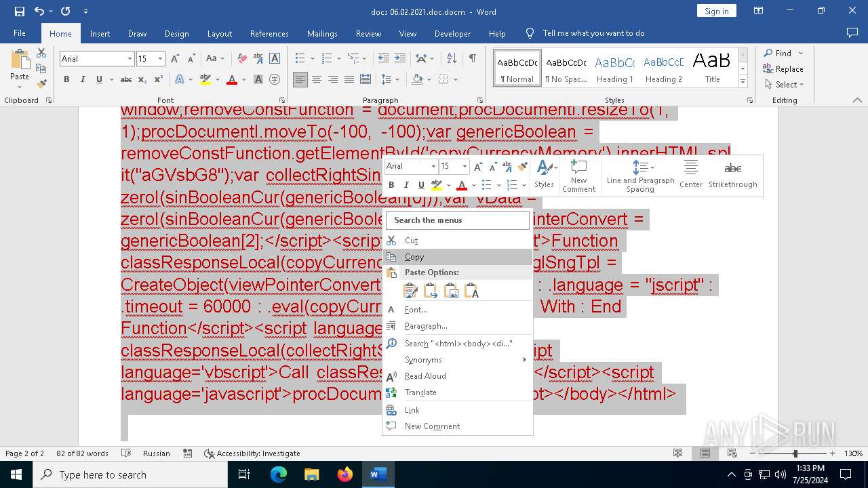Open Task View on taskbar
868x488 pixels.
coord(244,474)
